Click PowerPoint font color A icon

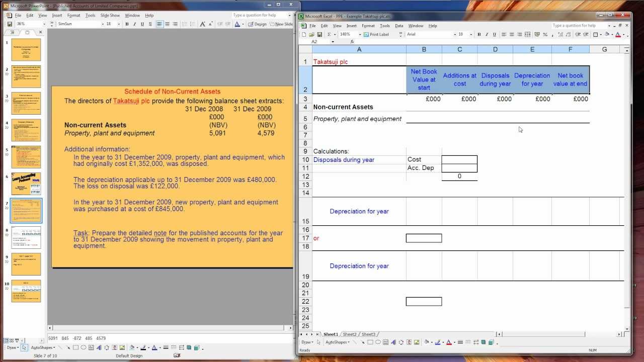pos(237,24)
